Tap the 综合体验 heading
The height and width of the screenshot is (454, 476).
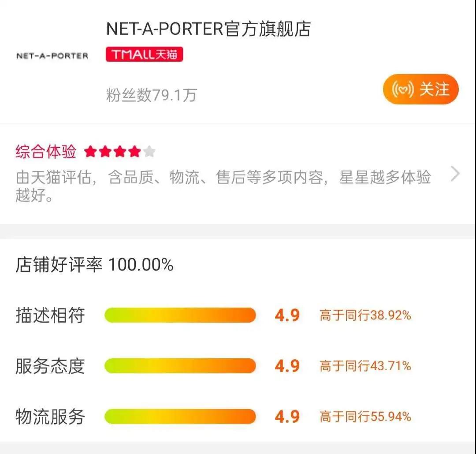pos(45,152)
